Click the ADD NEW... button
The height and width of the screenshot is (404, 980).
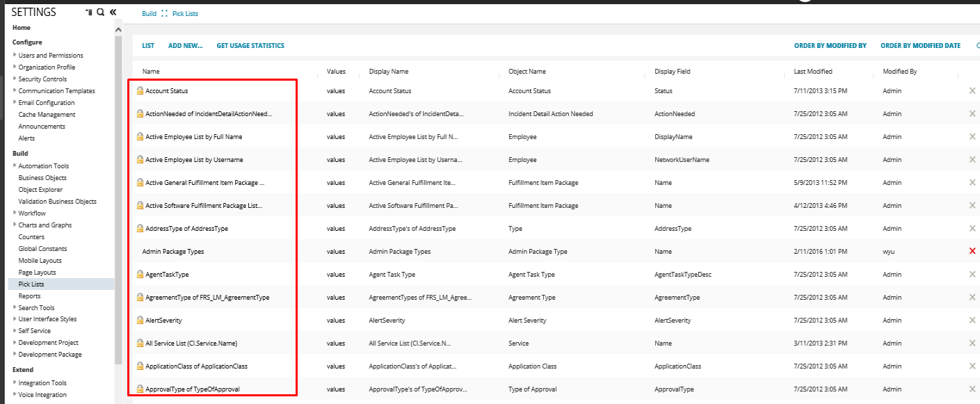pyautogui.click(x=185, y=46)
